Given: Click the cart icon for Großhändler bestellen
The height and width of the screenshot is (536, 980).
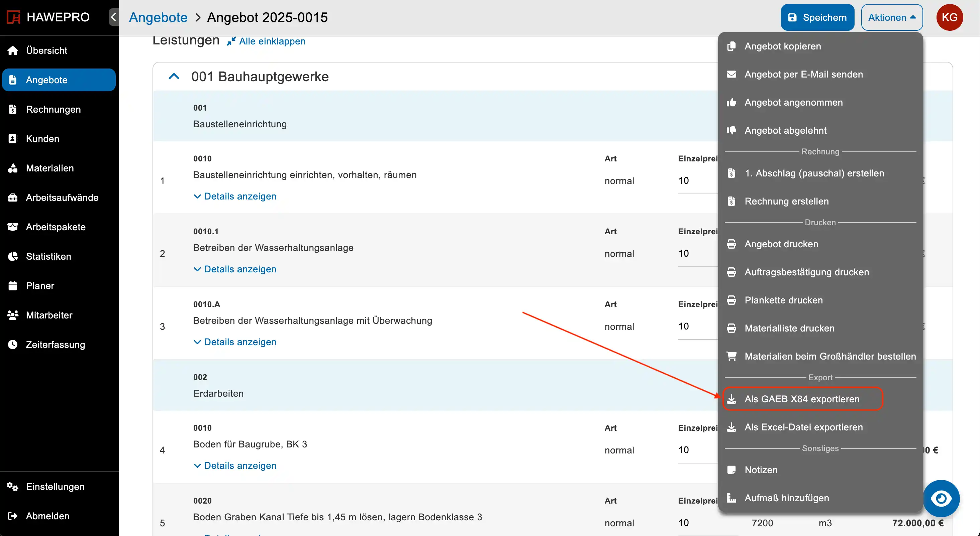Looking at the screenshot, I should point(731,356).
